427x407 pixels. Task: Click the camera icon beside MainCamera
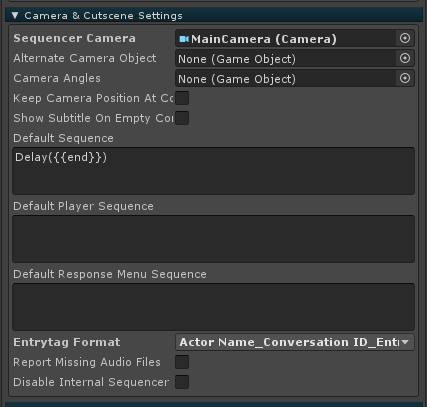[x=184, y=39]
